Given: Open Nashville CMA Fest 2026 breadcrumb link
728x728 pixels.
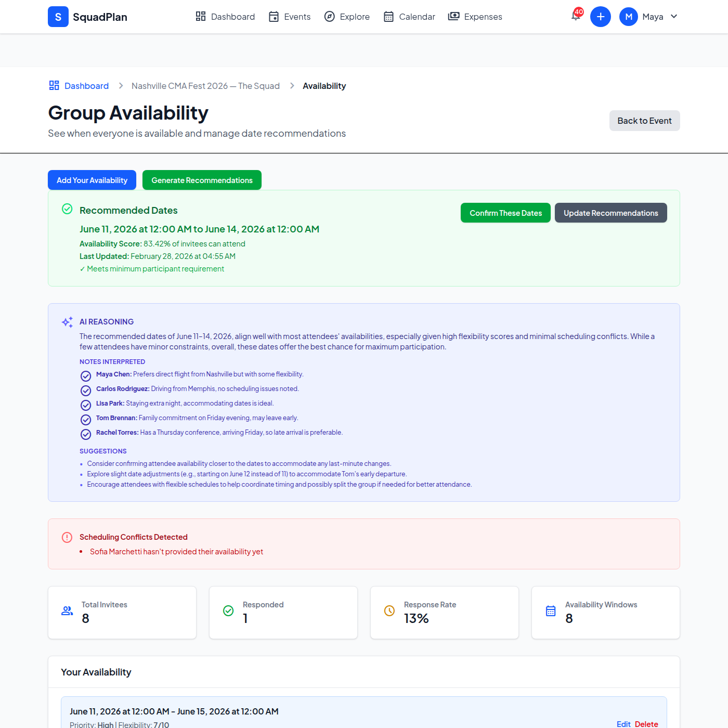Looking at the screenshot, I should (x=205, y=86).
